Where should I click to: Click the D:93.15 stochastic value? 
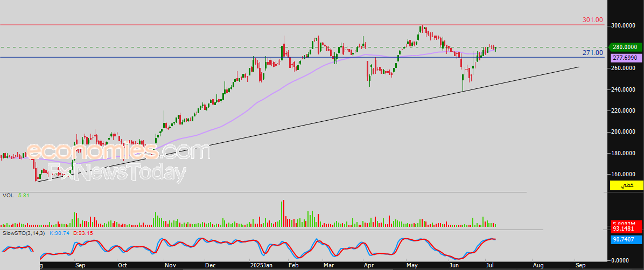click(x=83, y=233)
